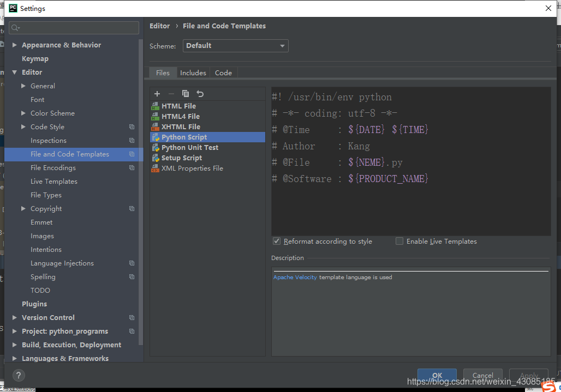Image resolution: width=561 pixels, height=392 pixels.
Task: Click the project-level icon beside Spelling
Action: pos(132,276)
